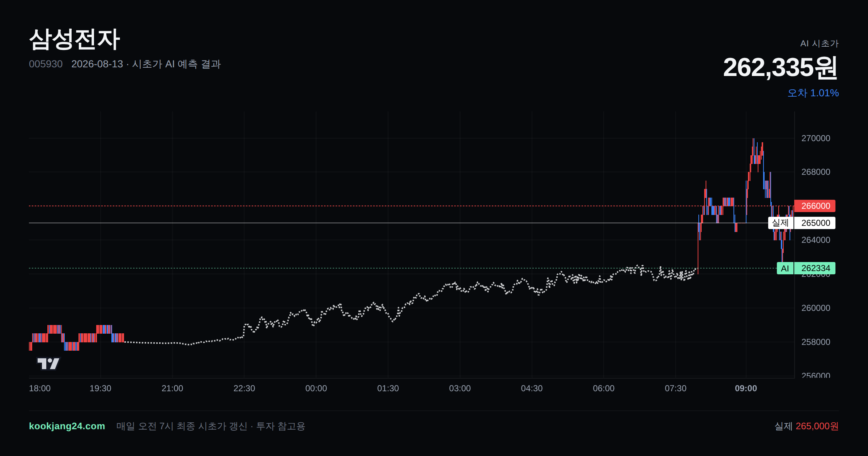The height and width of the screenshot is (456, 868).
Task: Click the 260000 price axis label
Action: pyautogui.click(x=816, y=308)
